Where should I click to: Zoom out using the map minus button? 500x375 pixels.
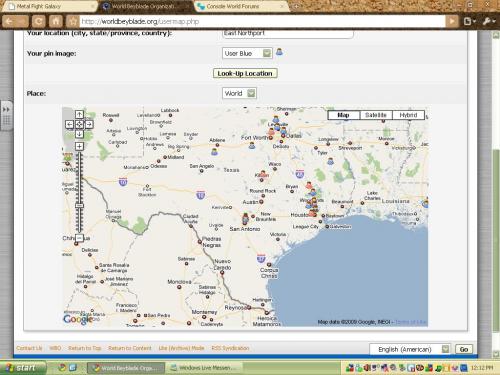79,238
